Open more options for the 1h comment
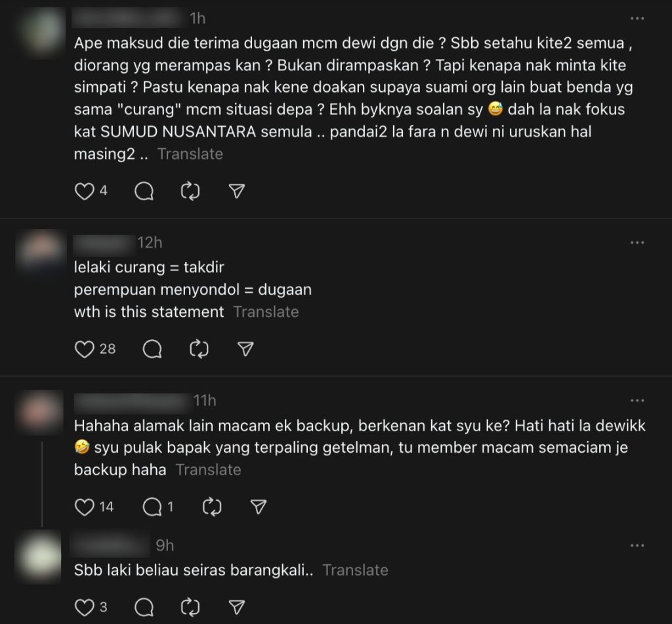Screen dimensions: 672x624 [637, 18]
